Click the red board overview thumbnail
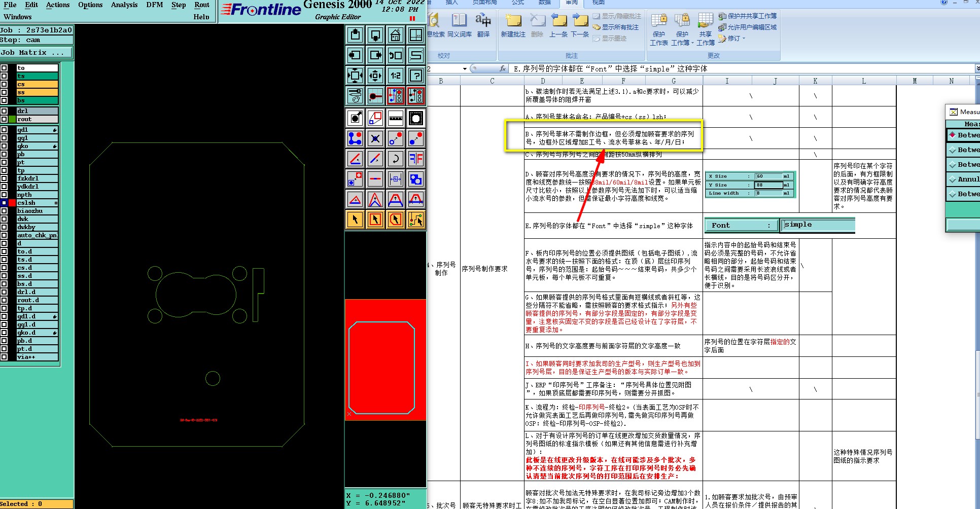Screen dimensions: 980x509 coord(384,359)
